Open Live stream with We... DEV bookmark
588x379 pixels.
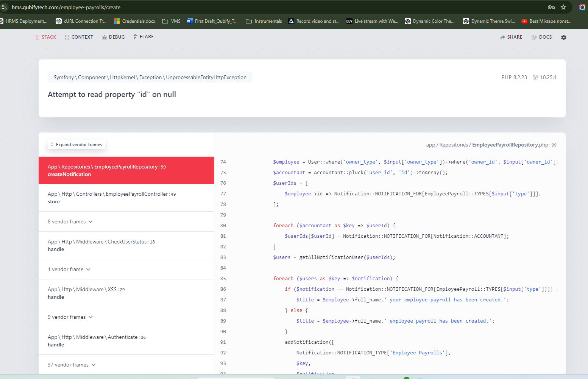coord(372,21)
